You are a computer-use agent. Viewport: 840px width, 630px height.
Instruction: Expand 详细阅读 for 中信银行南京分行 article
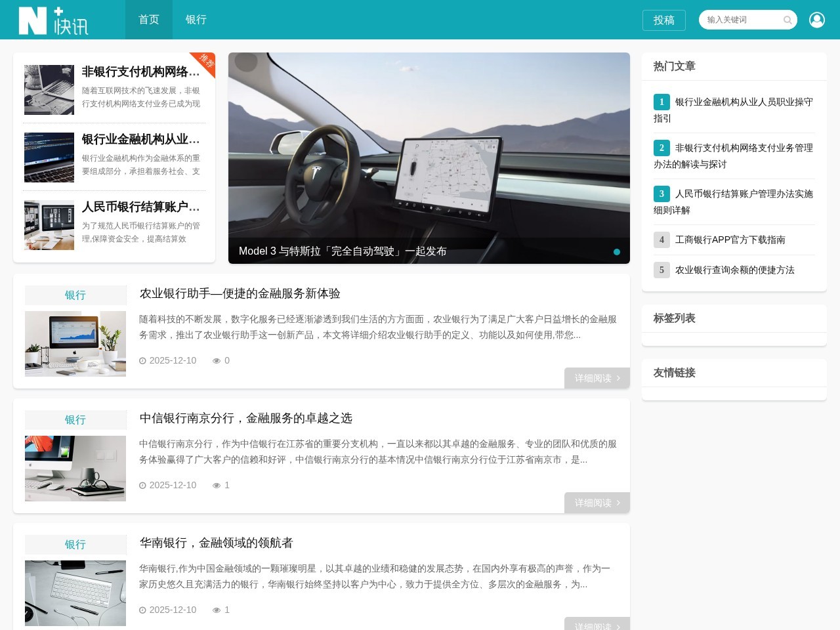tap(596, 503)
